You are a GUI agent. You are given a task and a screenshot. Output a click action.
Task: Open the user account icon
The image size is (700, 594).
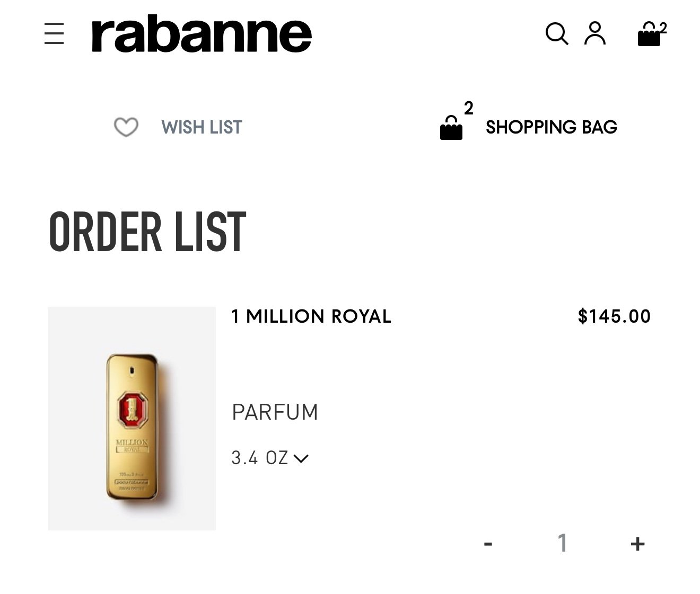point(595,34)
